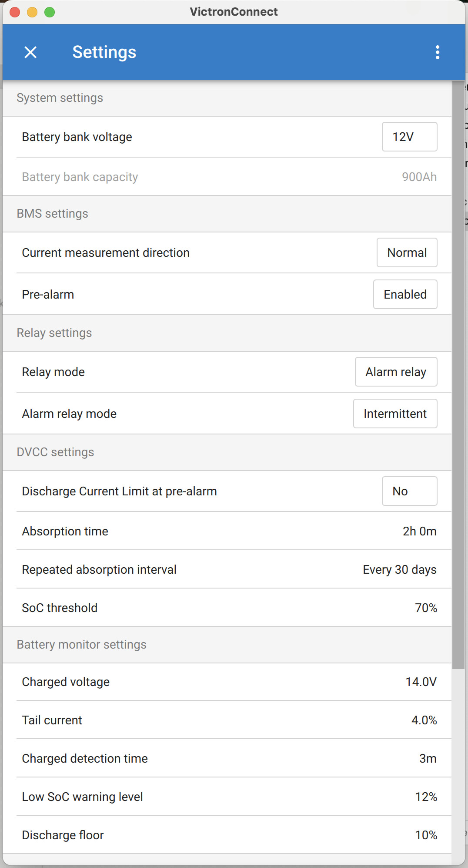Click the vertical scrollbar thumb

point(458,375)
